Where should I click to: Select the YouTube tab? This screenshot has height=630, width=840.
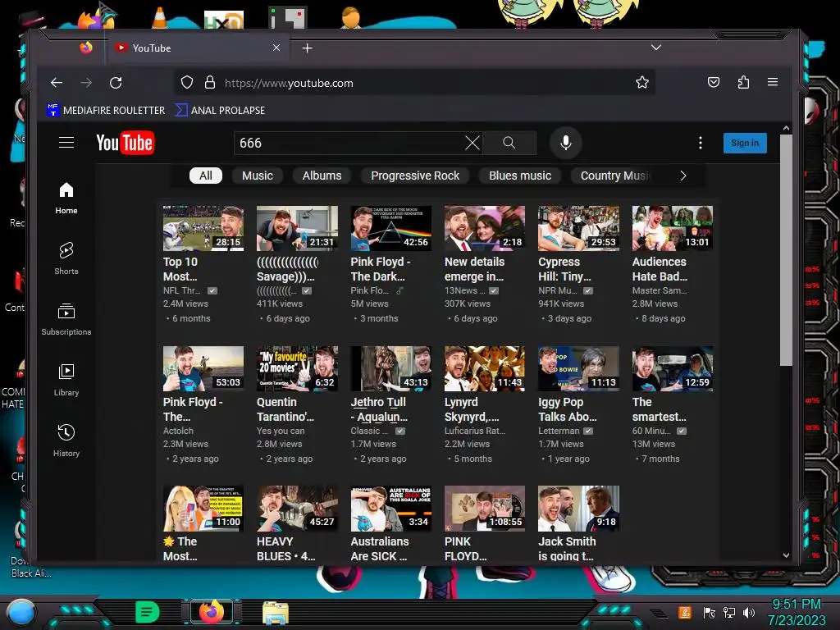197,48
